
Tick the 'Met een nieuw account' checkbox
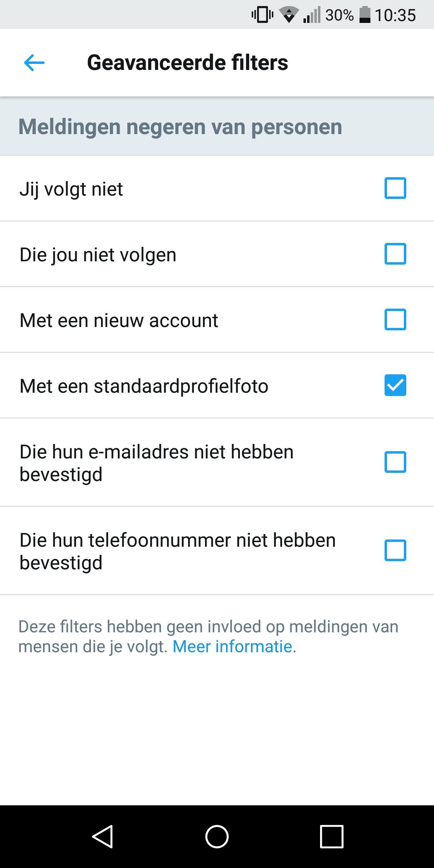[x=395, y=319]
